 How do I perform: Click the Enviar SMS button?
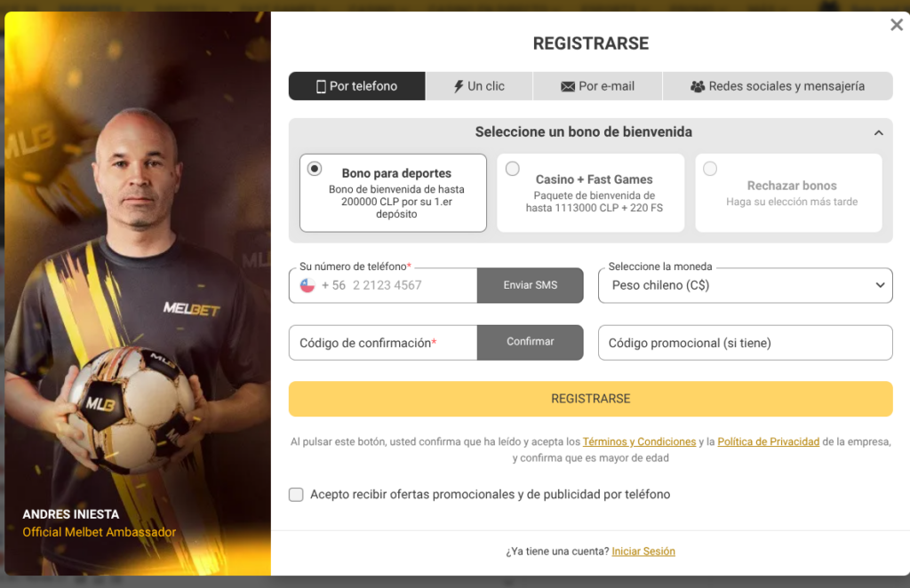pos(531,285)
